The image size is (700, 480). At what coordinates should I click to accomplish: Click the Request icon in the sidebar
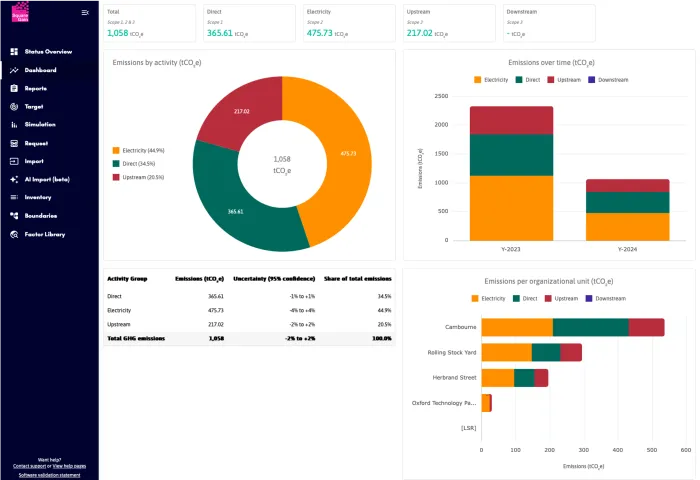[x=14, y=143]
